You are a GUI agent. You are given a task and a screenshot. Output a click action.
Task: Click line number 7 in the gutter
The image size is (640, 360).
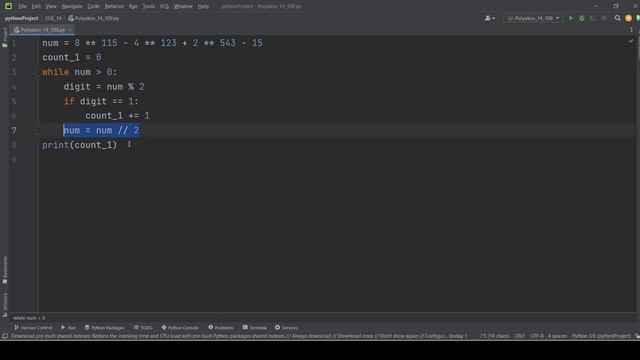click(x=14, y=130)
